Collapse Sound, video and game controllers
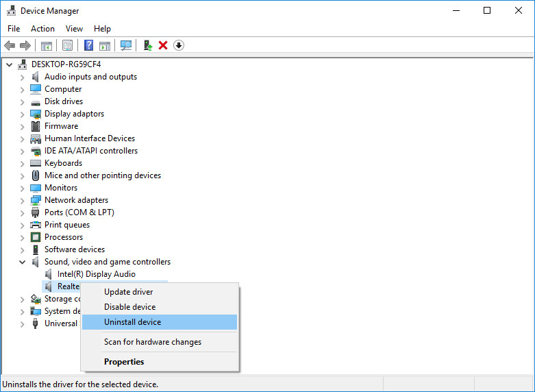This screenshot has height=392, width=535. [x=22, y=262]
